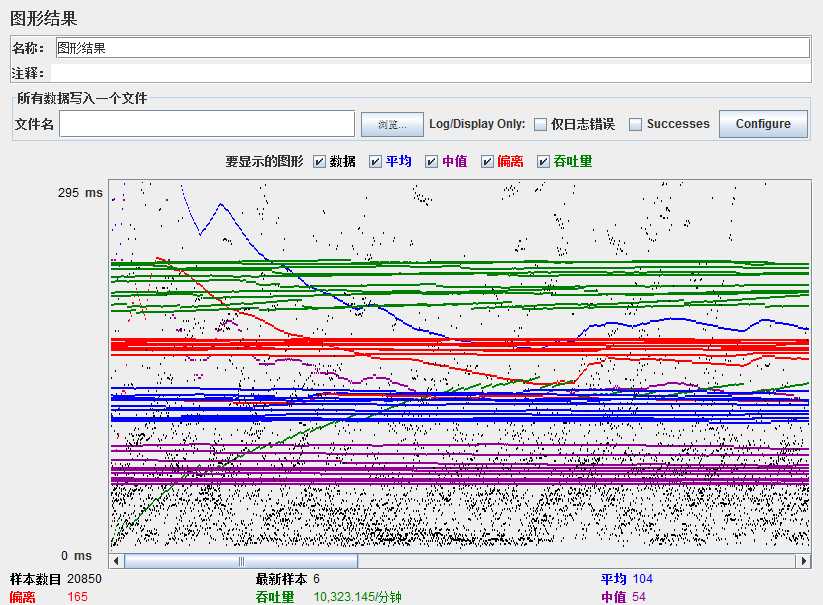Click the 吞吐量 10,323.145/分钟 value
The height and width of the screenshot is (605, 823).
pyautogui.click(x=357, y=597)
